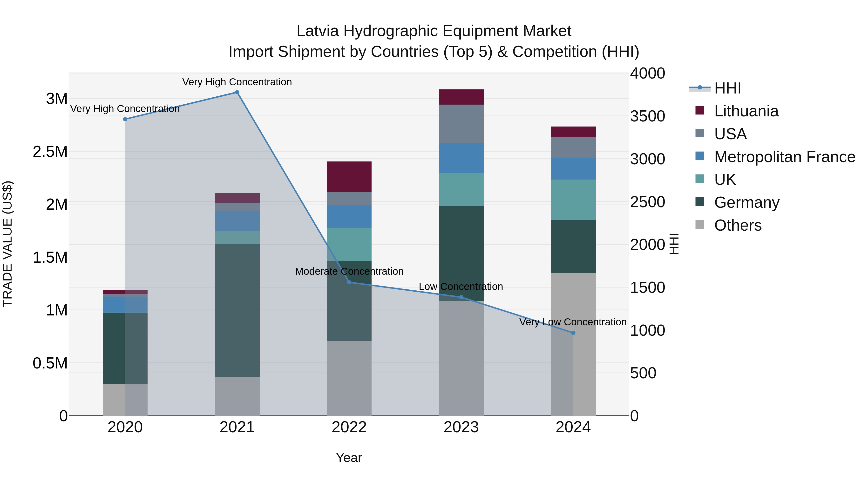868x488 pixels.
Task: Click the 4000 tick on right axis
Action: 648,74
